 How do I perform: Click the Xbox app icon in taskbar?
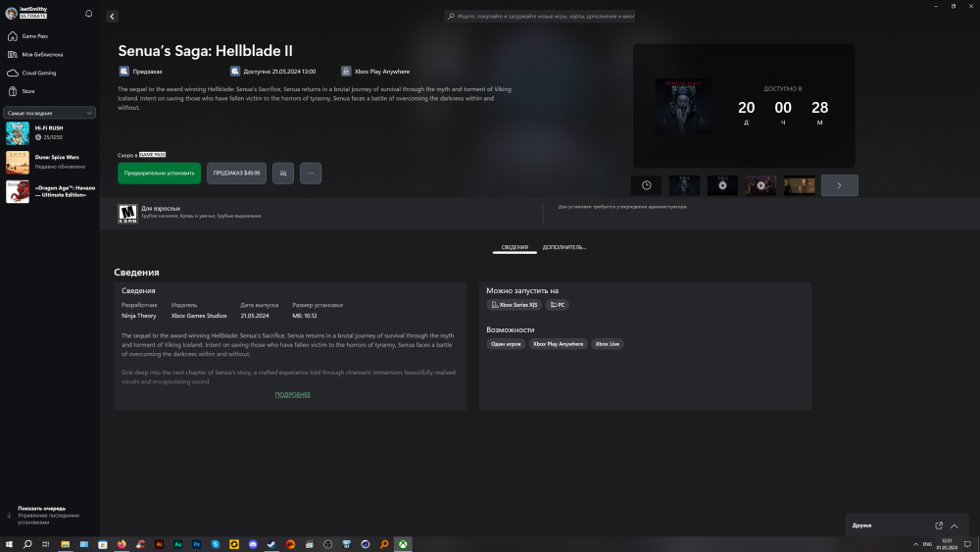click(404, 543)
